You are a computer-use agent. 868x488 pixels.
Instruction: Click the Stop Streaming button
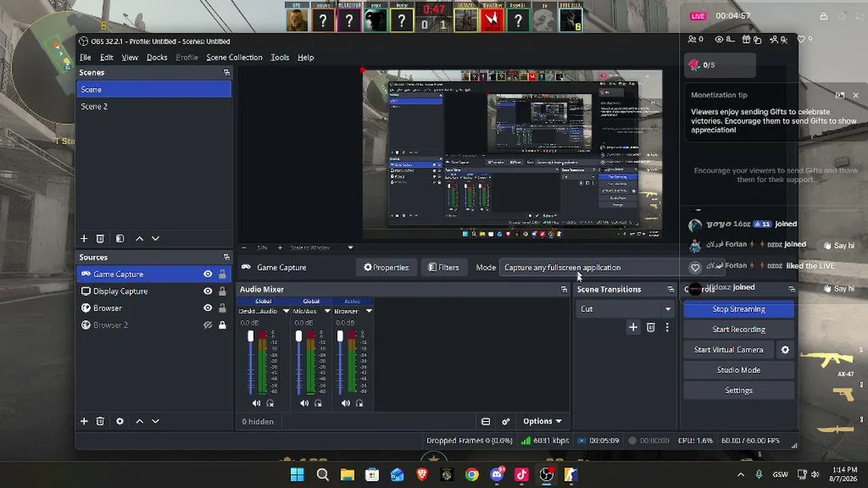click(x=738, y=309)
